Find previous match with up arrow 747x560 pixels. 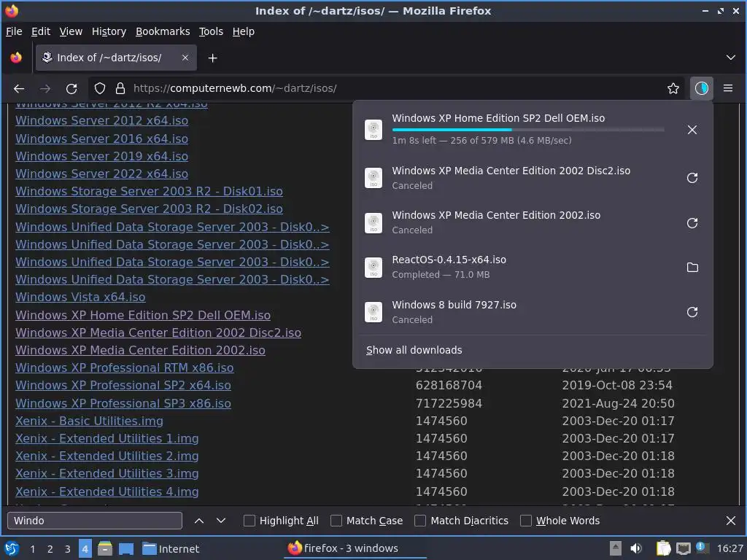[x=199, y=521]
